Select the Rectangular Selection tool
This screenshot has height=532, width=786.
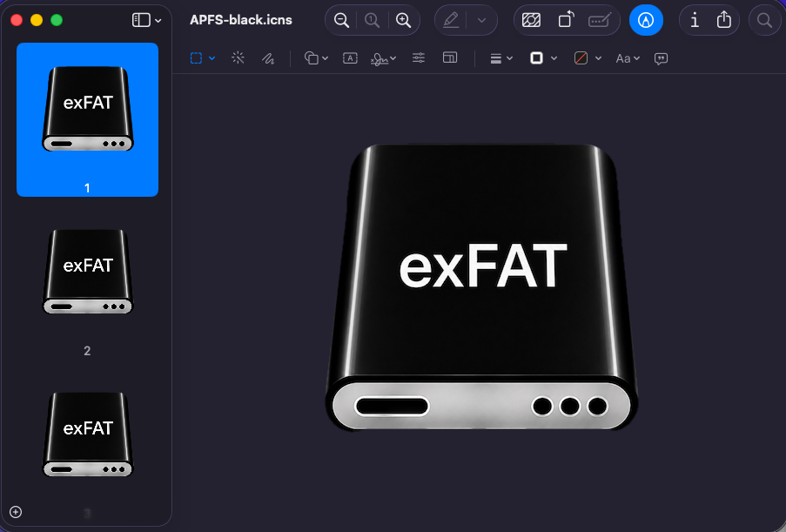tap(196, 58)
